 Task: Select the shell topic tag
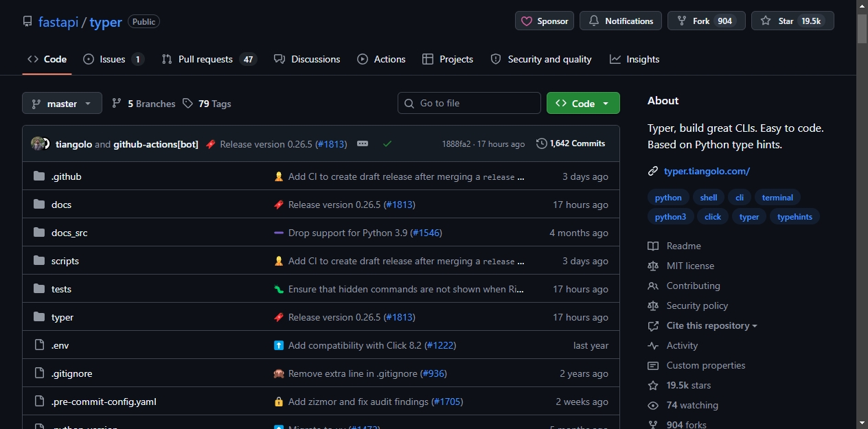click(x=709, y=198)
